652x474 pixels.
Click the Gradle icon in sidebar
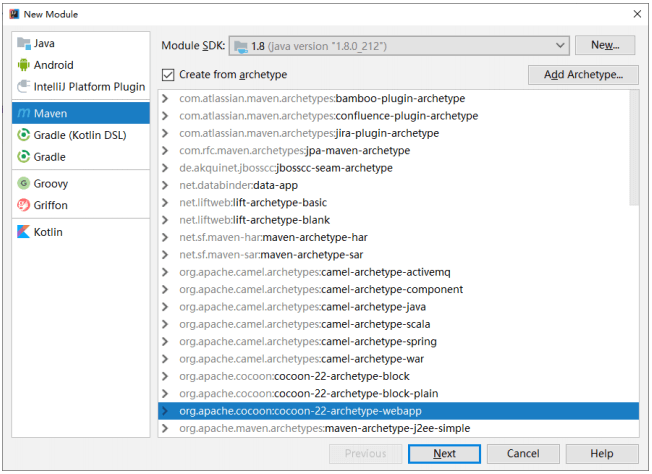pos(24,157)
